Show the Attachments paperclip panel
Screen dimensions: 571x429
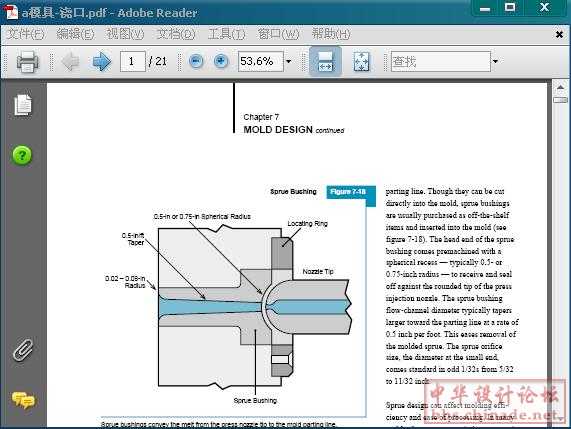point(23,350)
